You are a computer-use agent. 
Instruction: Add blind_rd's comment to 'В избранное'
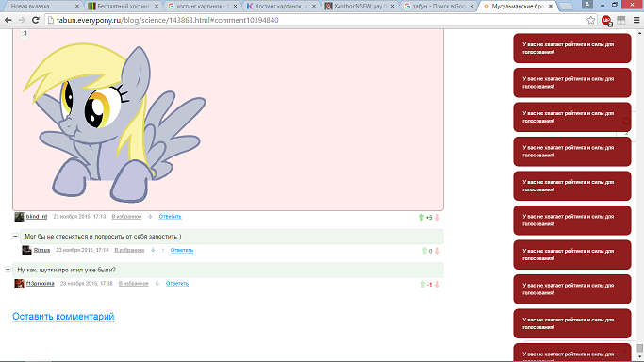click(126, 217)
